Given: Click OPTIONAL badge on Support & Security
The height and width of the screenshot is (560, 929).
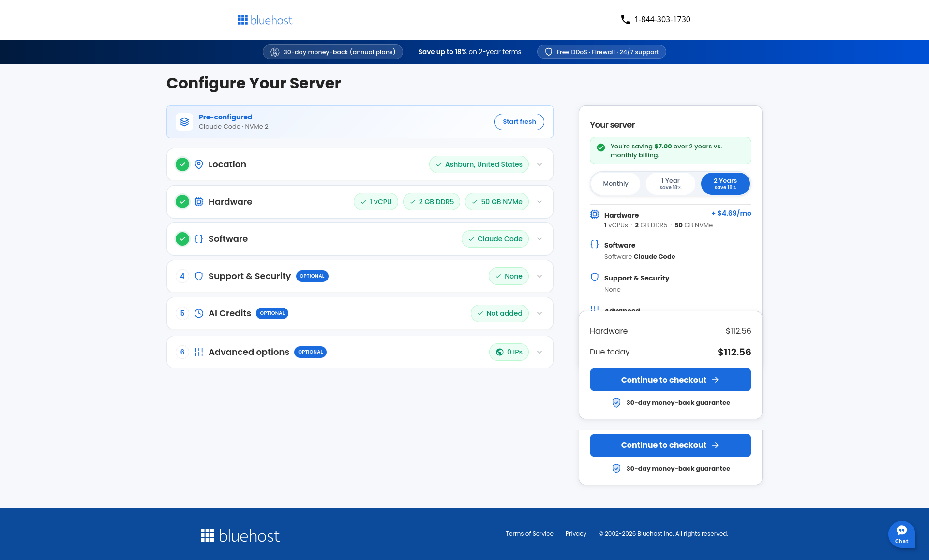Looking at the screenshot, I should 312,276.
